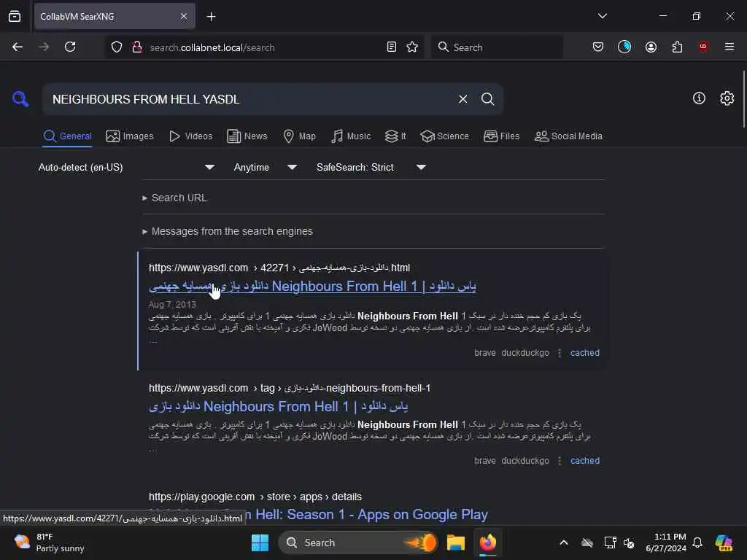Switch to the Social Media tab
747x560 pixels.
pos(568,136)
